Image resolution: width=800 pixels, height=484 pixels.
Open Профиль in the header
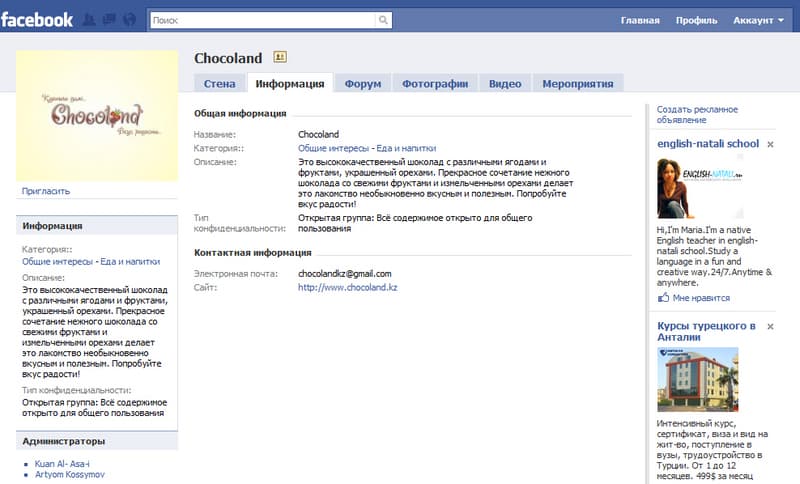click(x=696, y=20)
